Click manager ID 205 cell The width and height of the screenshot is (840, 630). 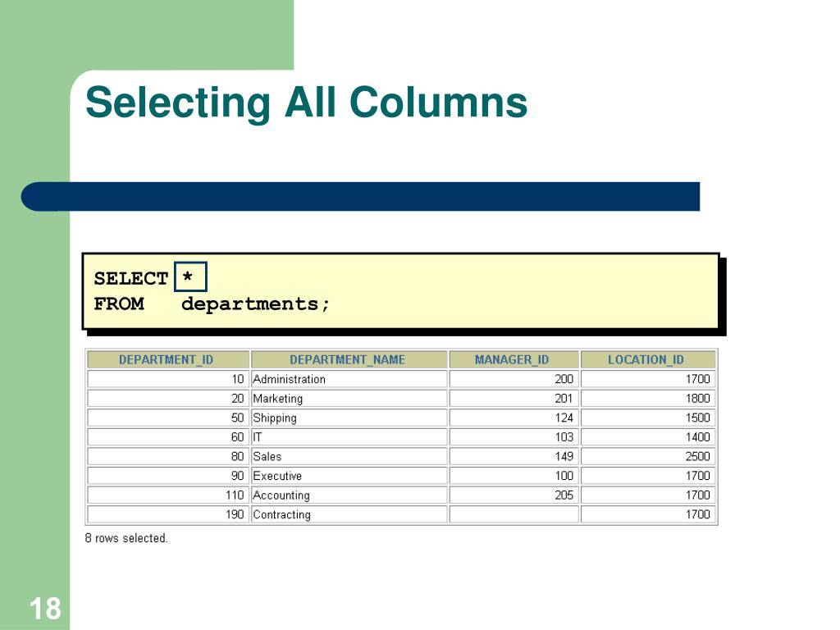(514, 495)
